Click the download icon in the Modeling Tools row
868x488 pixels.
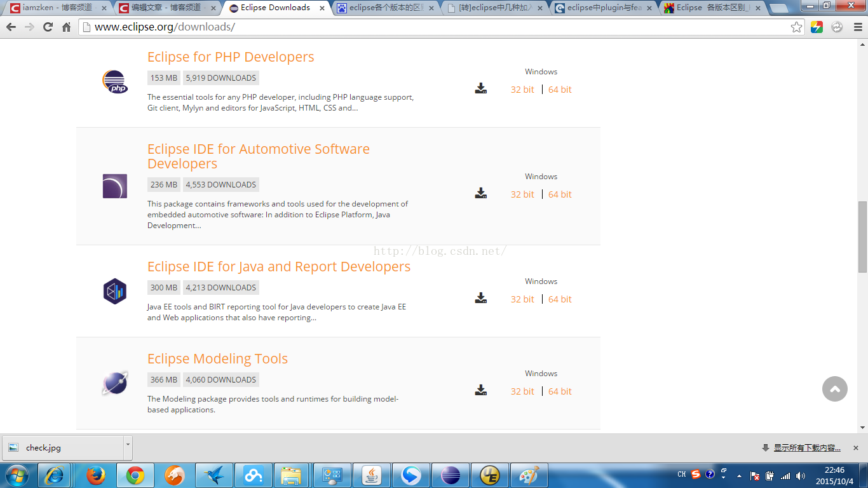(x=481, y=390)
